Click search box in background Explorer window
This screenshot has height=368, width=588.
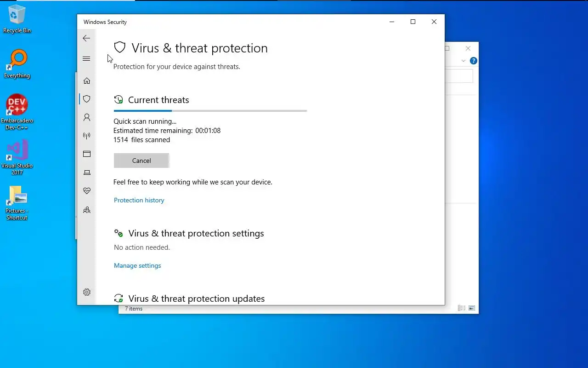coord(459,76)
